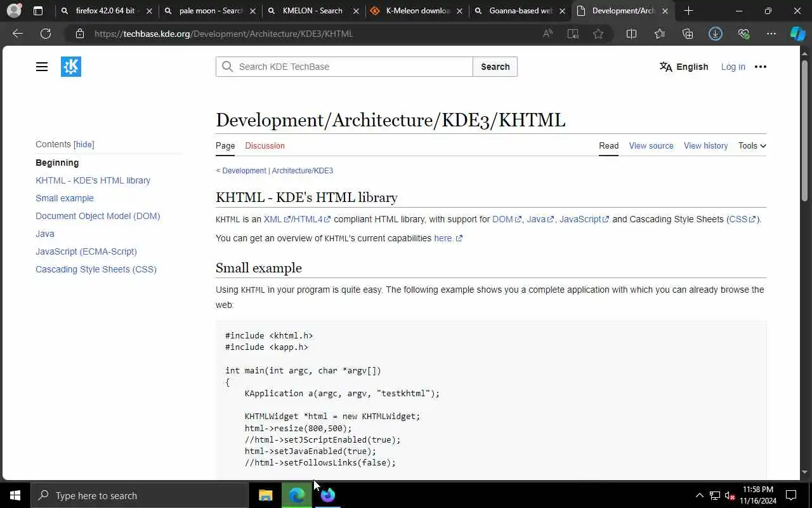Open File Explorer from taskbar
The image size is (812, 508).
[x=265, y=495]
